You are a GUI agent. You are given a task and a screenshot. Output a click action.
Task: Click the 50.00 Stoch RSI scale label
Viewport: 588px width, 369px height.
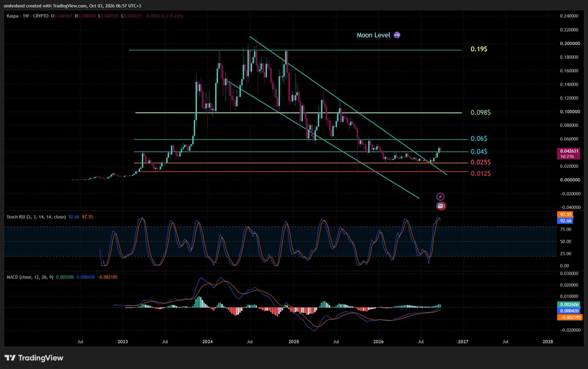pyautogui.click(x=565, y=241)
